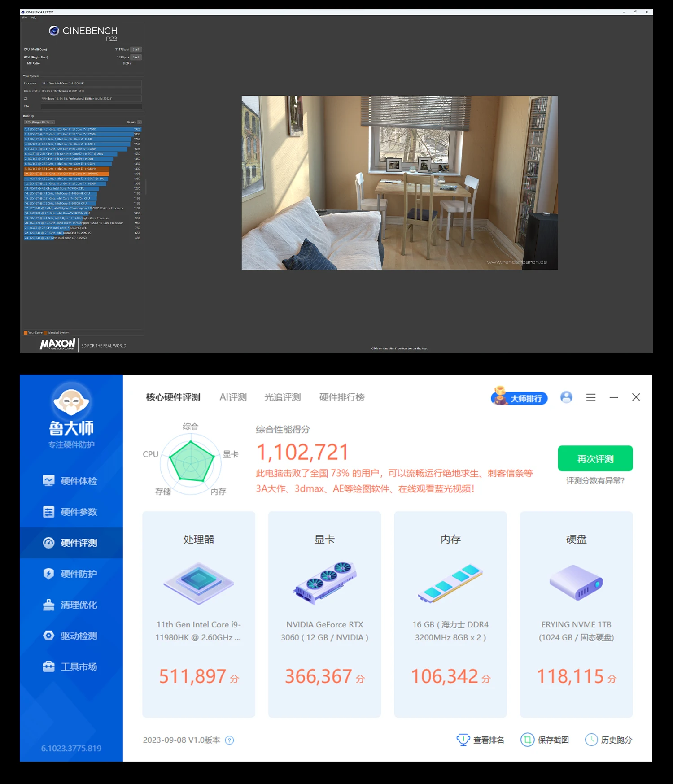Start the CPU Multi Core test
Image resolution: width=673 pixels, height=784 pixels.
point(136,50)
